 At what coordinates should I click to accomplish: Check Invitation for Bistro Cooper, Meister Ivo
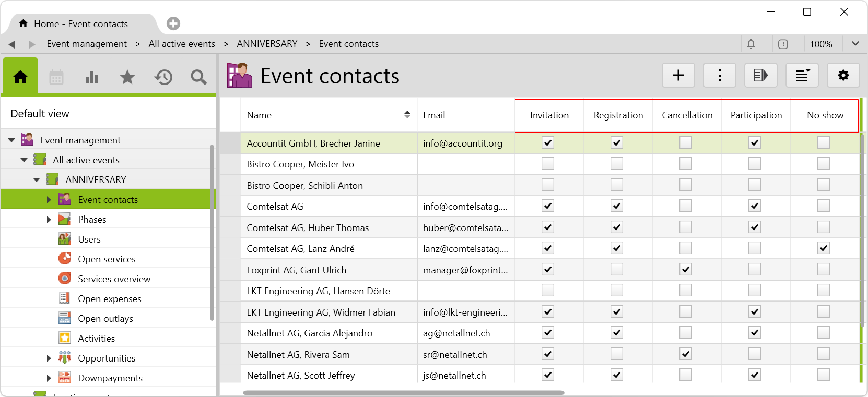(x=548, y=164)
